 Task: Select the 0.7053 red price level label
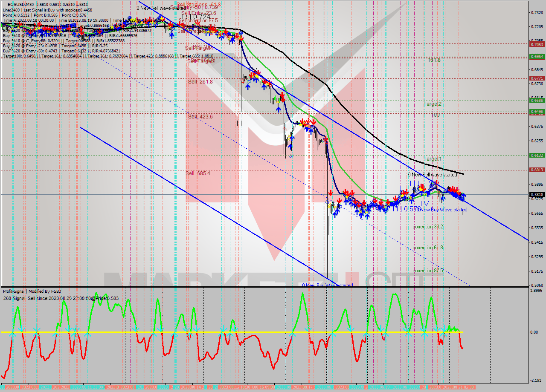point(537,44)
